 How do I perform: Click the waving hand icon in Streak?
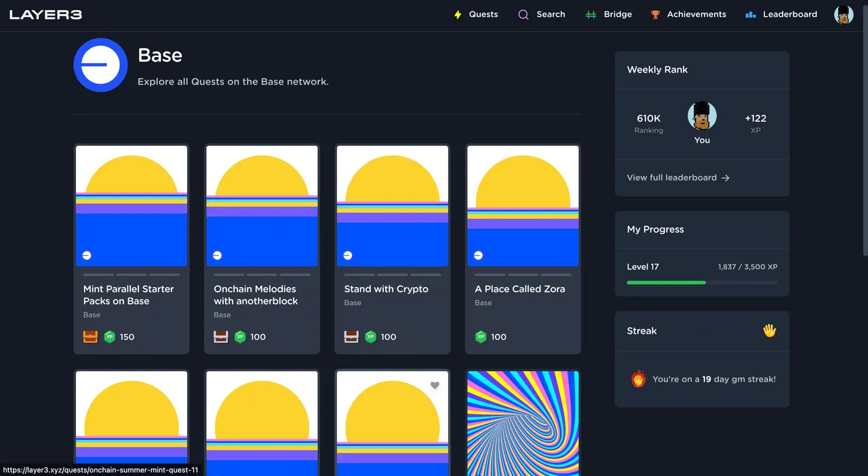coord(770,331)
